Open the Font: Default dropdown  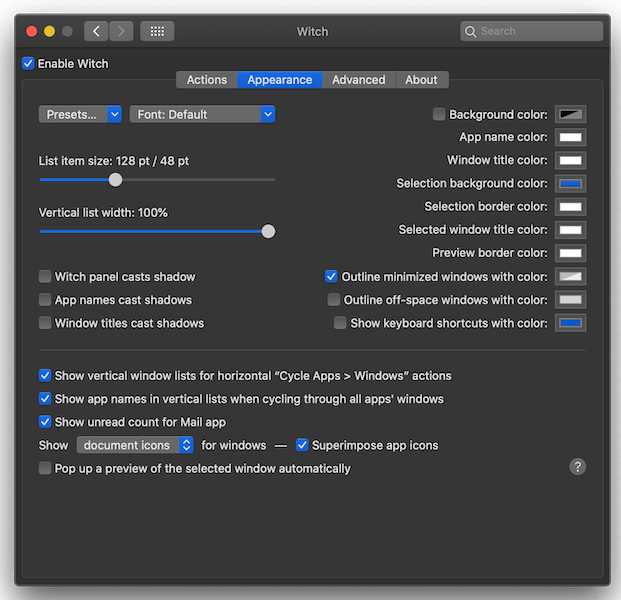pos(202,114)
